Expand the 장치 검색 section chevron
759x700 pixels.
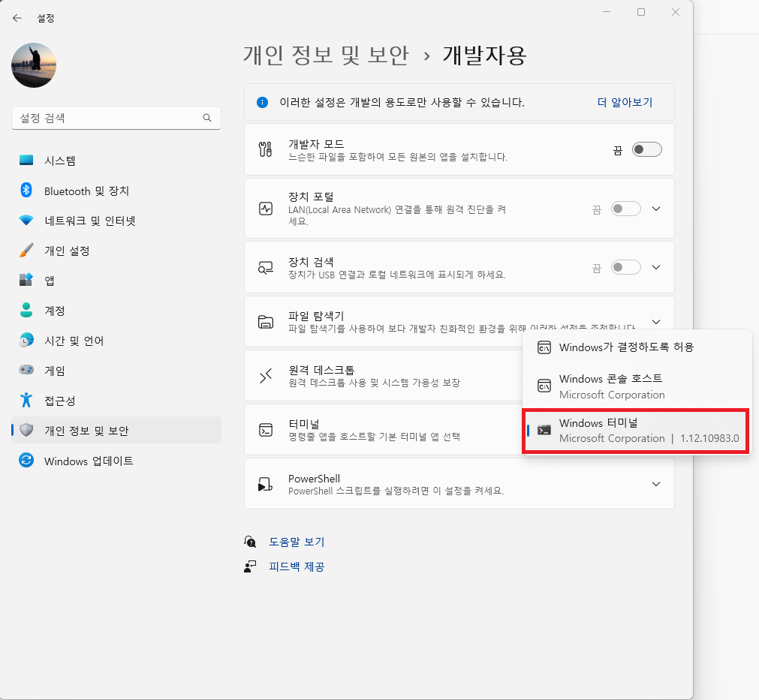click(x=656, y=267)
